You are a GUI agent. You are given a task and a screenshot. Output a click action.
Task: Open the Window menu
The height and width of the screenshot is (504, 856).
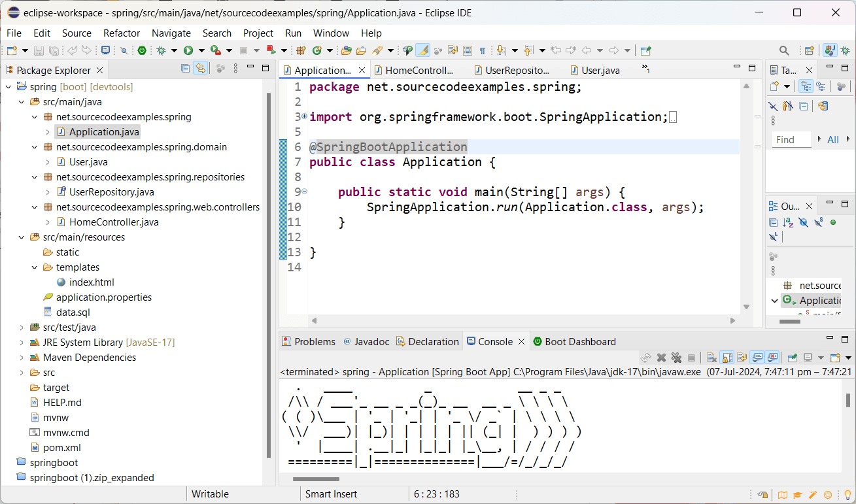pos(331,33)
